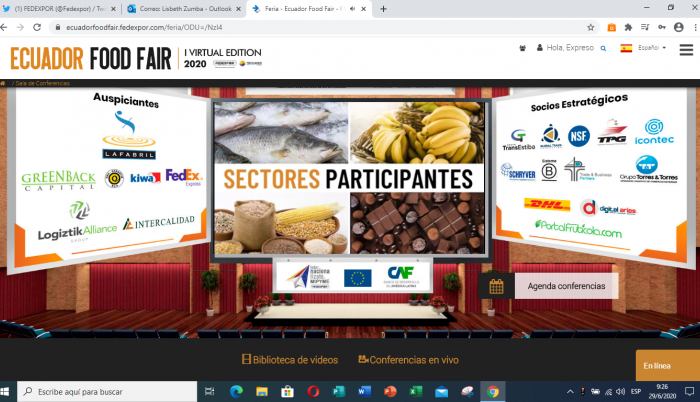The height and width of the screenshot is (402, 700).
Task: Reload the page
Action: point(37,27)
